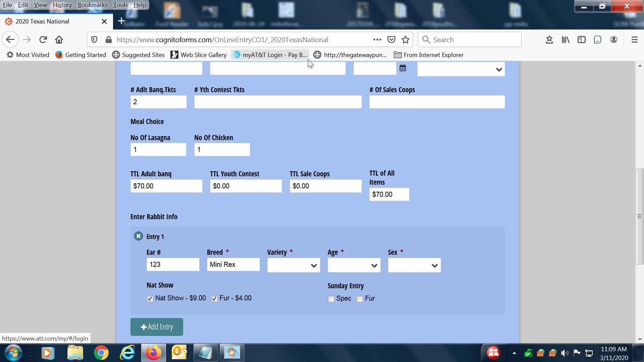The image size is (644, 362).
Task: Click the calendar date picker icon
Action: pyautogui.click(x=402, y=68)
